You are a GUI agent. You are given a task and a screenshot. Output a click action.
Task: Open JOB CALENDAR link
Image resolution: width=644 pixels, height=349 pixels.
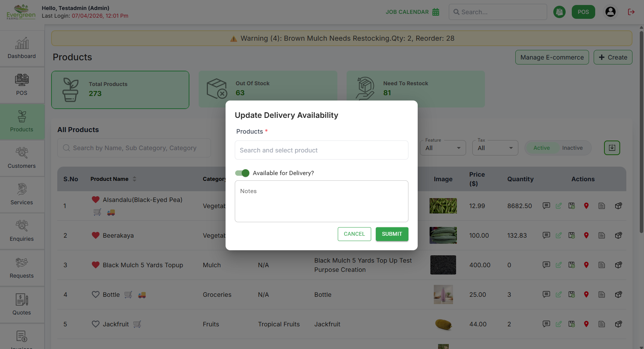point(407,12)
